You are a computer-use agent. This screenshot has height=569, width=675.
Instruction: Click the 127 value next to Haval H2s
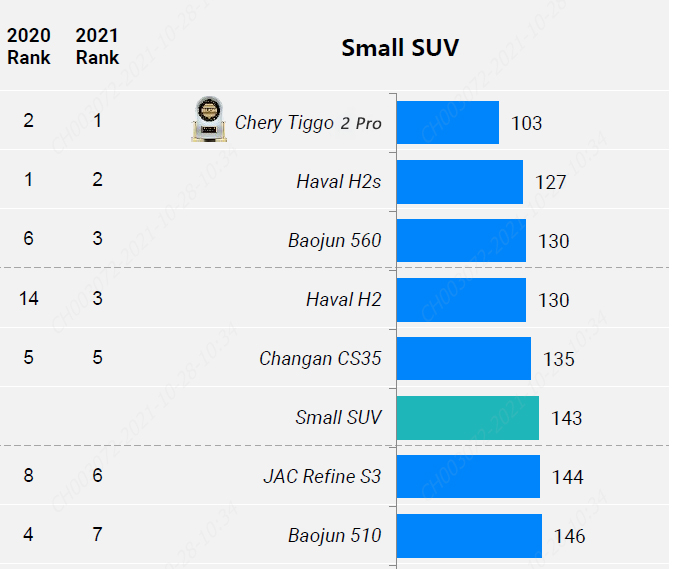click(x=550, y=182)
